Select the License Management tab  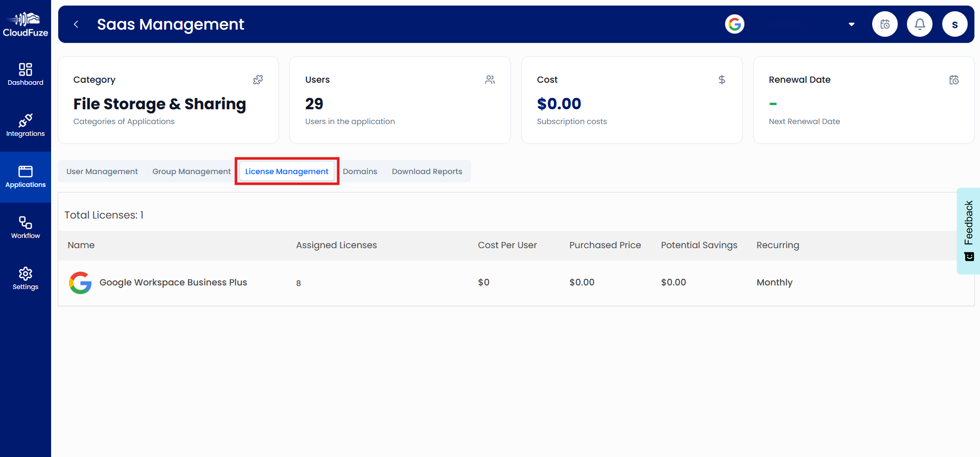[287, 172]
